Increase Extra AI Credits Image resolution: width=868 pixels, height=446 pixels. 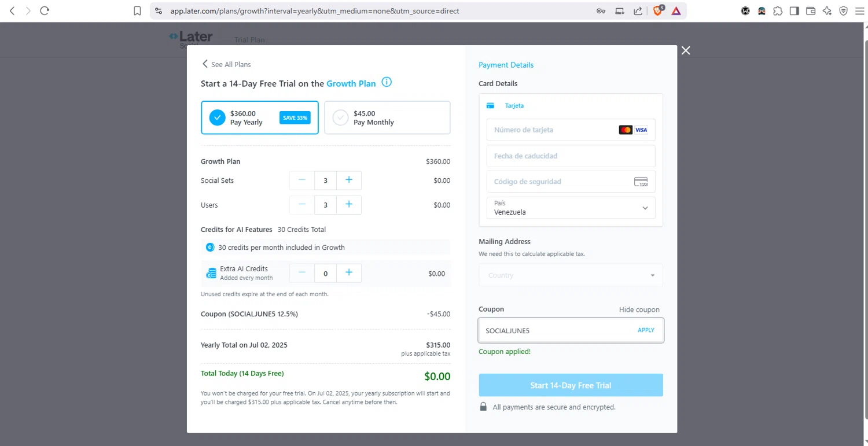(349, 273)
